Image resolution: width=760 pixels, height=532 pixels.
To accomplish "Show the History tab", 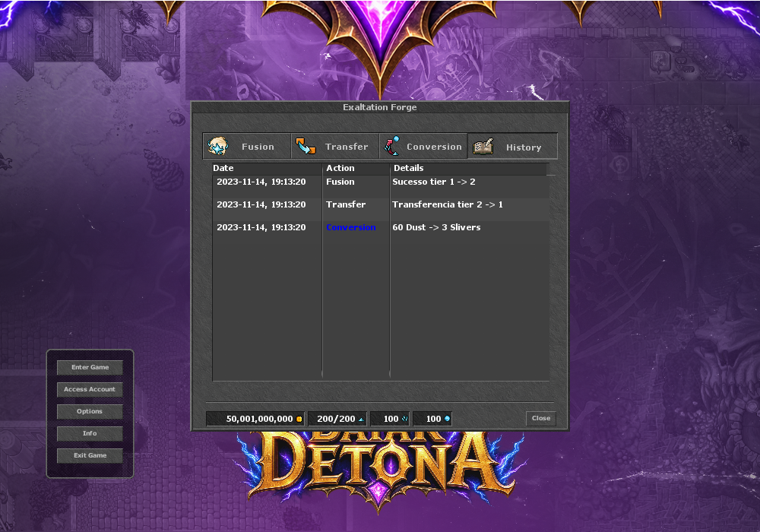I will pos(512,147).
